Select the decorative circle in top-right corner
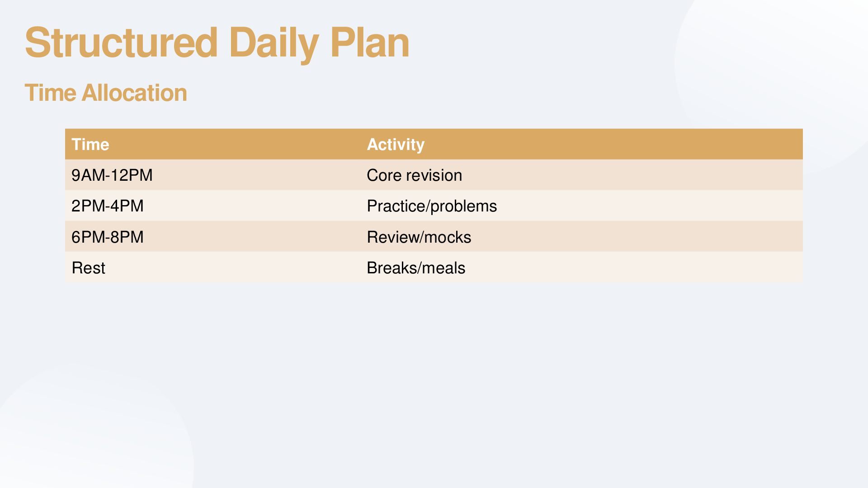This screenshot has height=488, width=868. (778, 68)
